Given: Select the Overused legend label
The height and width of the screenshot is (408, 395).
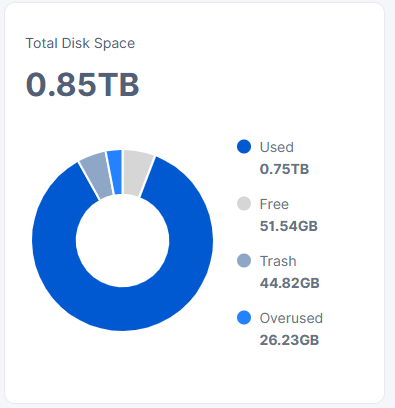Looking at the screenshot, I should (291, 318).
